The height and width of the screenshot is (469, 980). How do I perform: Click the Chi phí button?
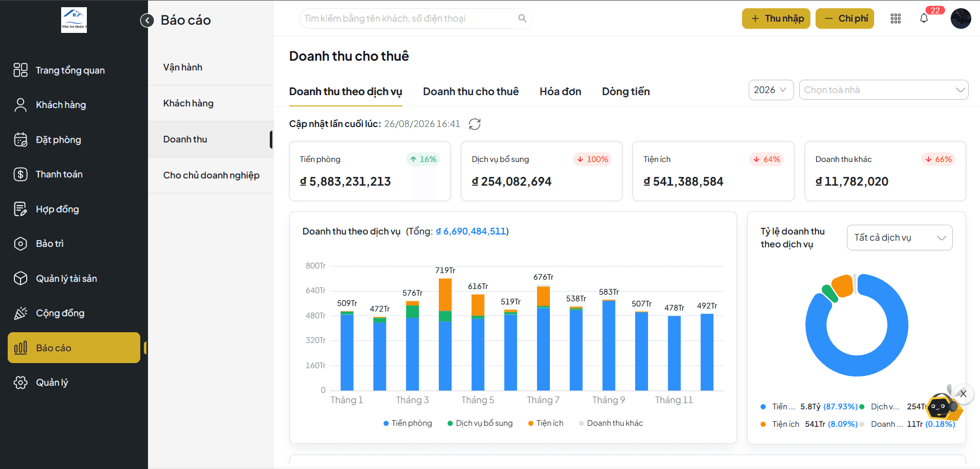[x=844, y=19]
